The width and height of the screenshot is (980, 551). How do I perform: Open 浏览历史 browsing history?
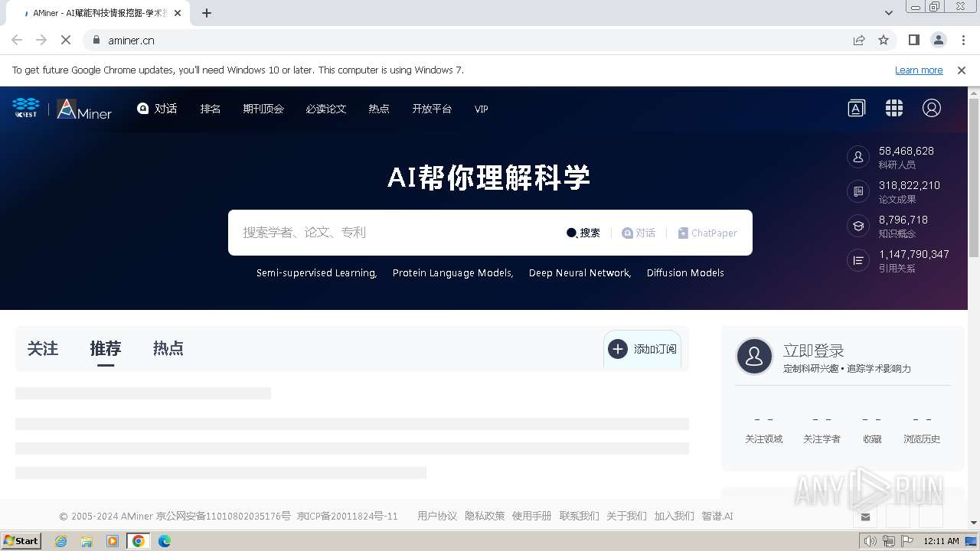922,429
